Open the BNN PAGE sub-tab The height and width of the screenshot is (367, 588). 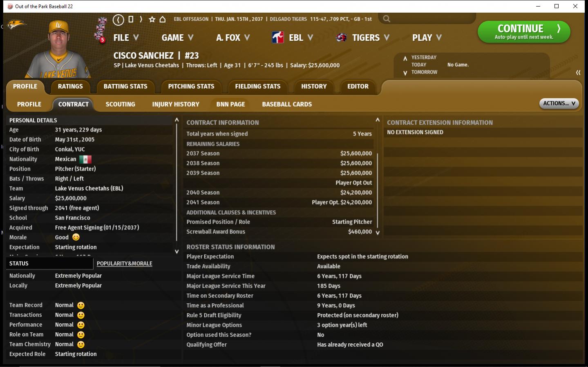pos(230,105)
